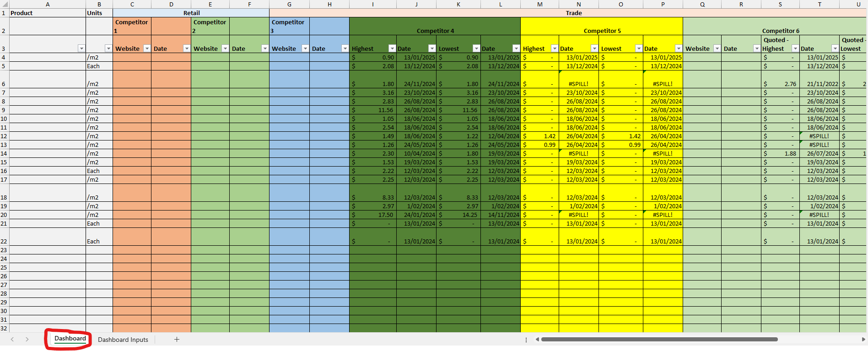This screenshot has width=868, height=351.
Task: Select column N header
Action: tap(579, 4)
